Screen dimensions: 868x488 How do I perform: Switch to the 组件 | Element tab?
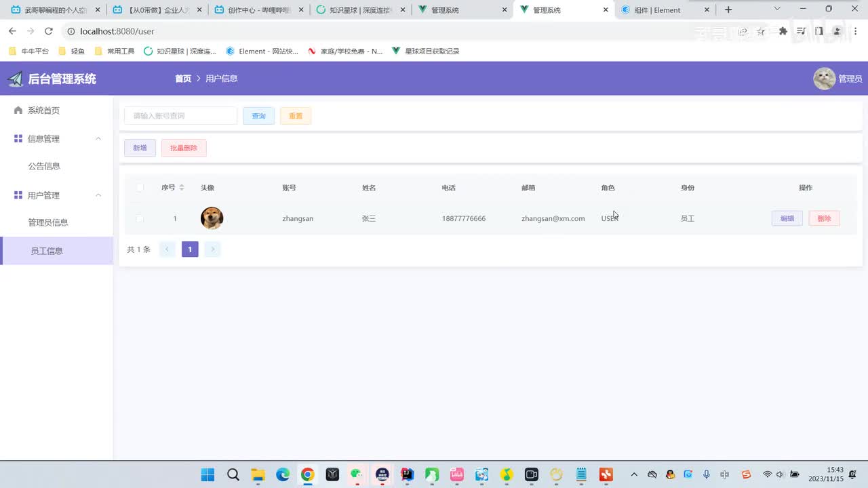[666, 10]
